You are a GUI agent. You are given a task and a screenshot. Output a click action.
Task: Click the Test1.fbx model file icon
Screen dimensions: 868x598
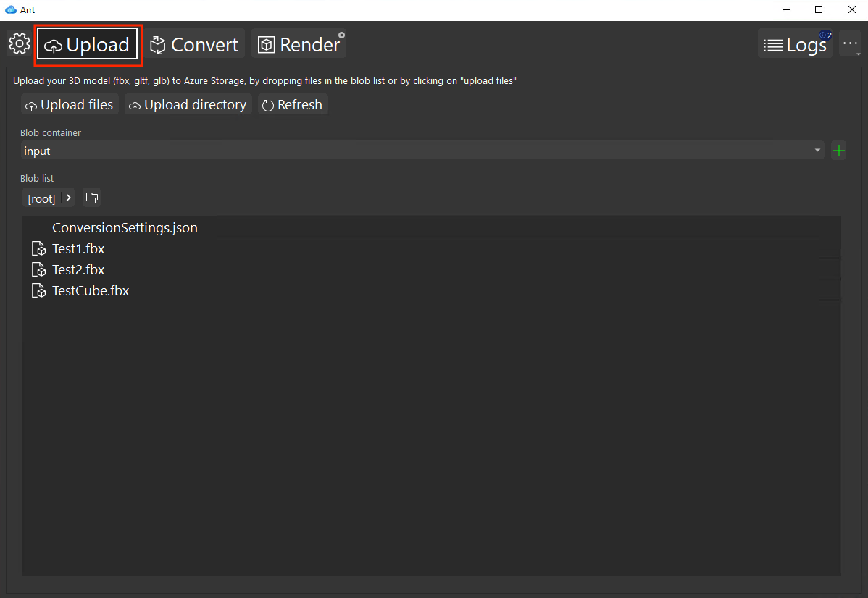pos(38,248)
